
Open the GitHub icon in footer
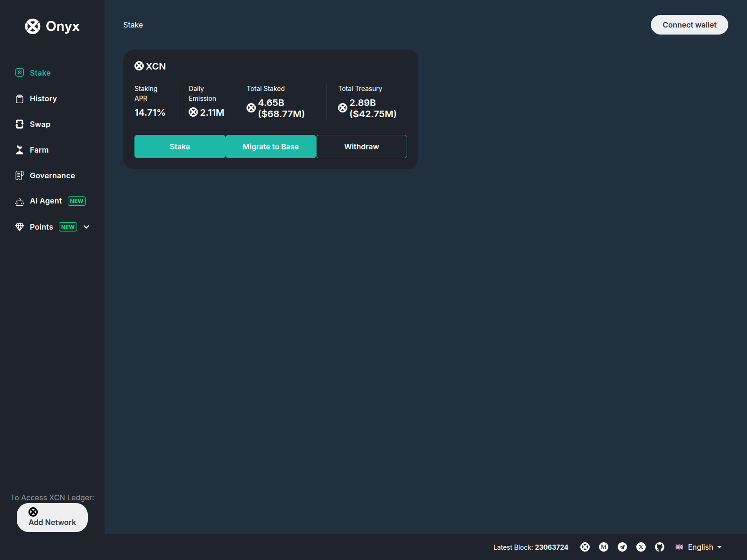coord(660,547)
